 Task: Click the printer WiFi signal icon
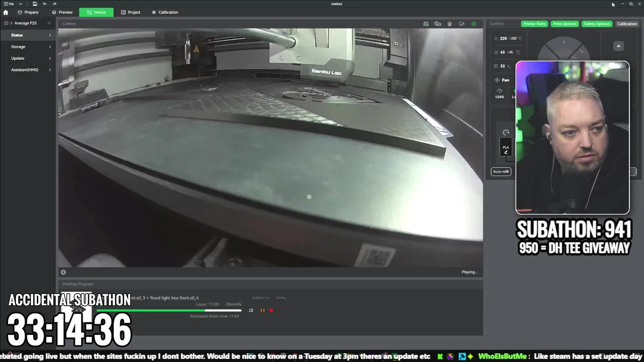(49, 23)
